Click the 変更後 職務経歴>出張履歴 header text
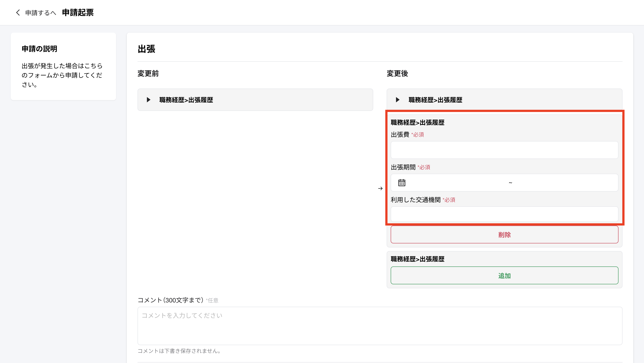Screen dimensions: 644x363 (x=435, y=100)
